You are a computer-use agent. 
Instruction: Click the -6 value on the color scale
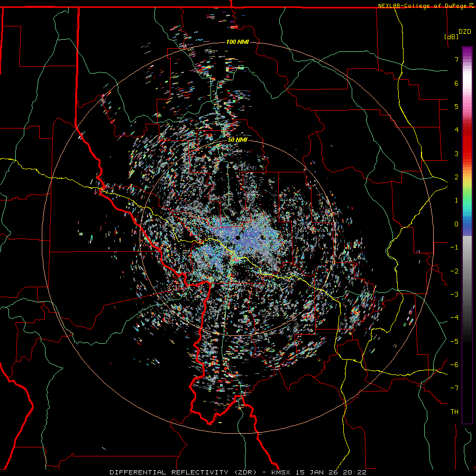coord(454,365)
